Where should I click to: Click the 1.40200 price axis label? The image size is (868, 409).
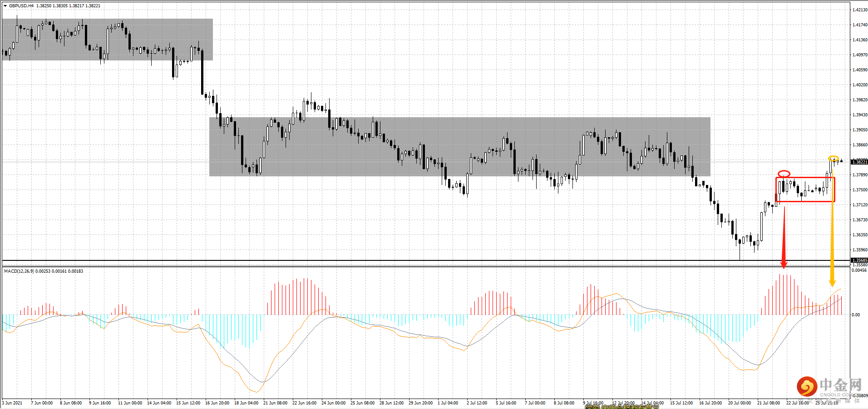pyautogui.click(x=860, y=85)
